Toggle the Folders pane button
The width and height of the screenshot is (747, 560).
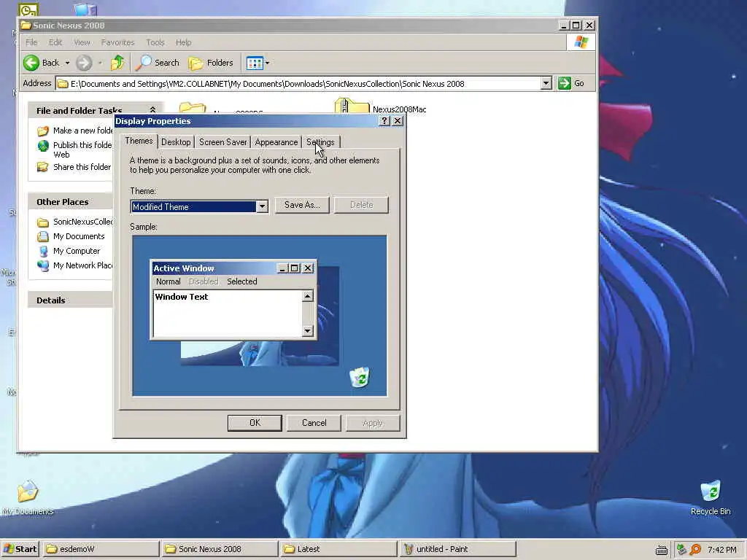211,63
